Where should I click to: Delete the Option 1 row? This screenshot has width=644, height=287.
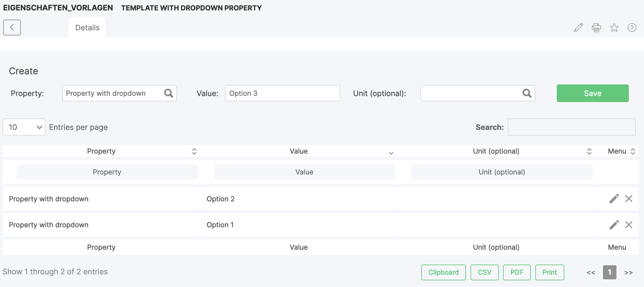tap(629, 225)
